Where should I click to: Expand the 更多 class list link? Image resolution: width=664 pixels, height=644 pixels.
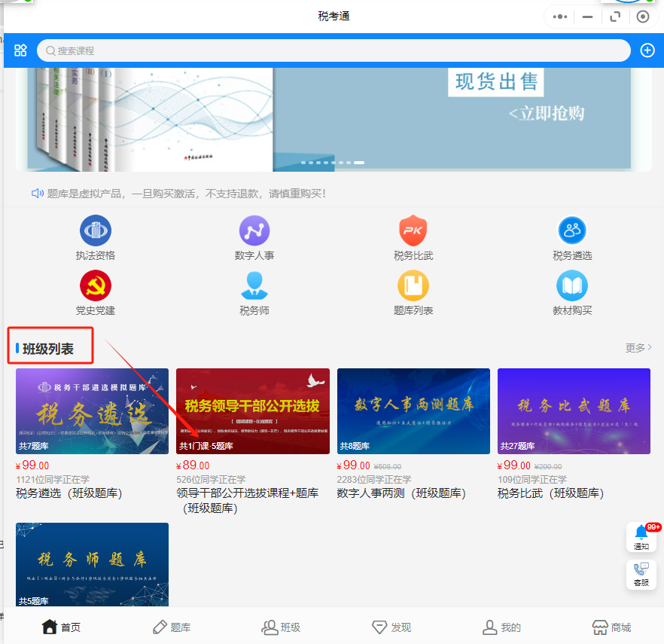pos(638,348)
